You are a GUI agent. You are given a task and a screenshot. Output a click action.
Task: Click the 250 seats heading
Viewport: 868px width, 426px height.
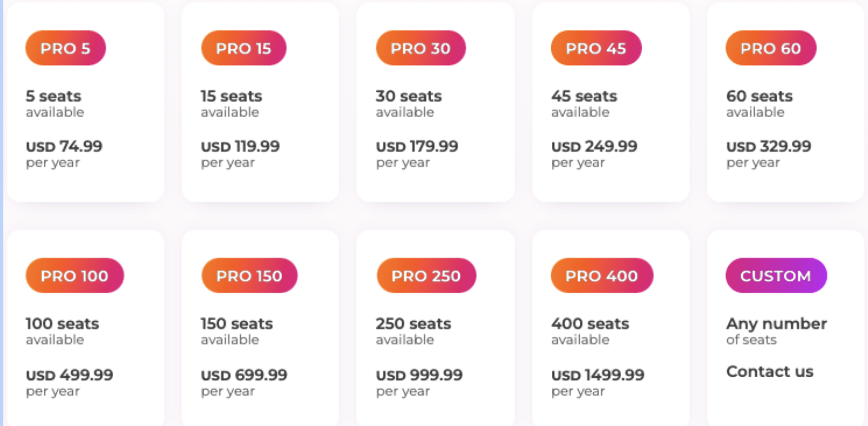coord(413,323)
